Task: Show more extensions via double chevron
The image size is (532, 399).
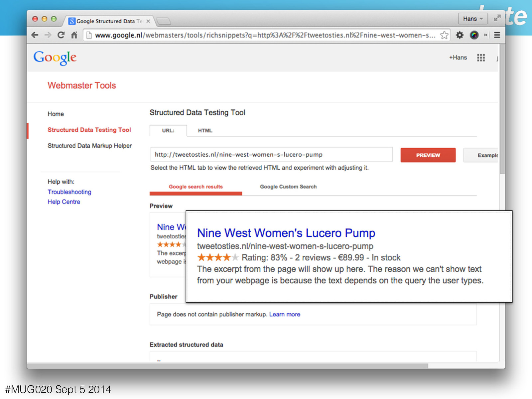Action: click(485, 35)
